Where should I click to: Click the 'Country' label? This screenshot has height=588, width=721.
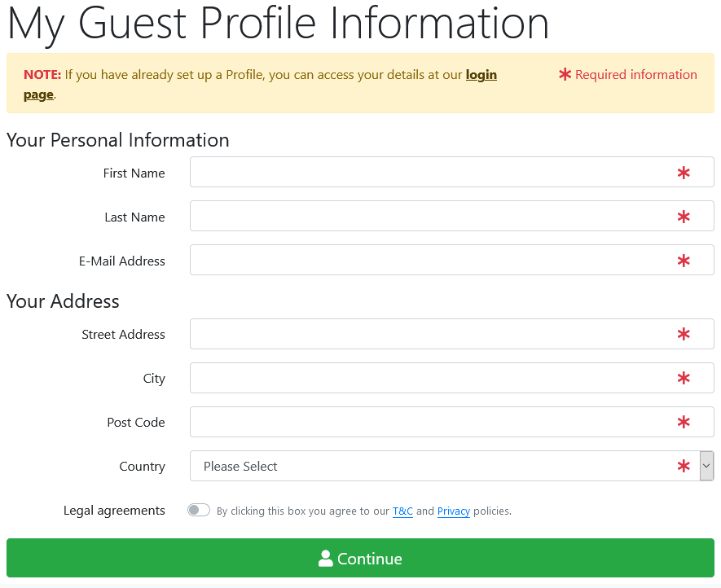142,467
